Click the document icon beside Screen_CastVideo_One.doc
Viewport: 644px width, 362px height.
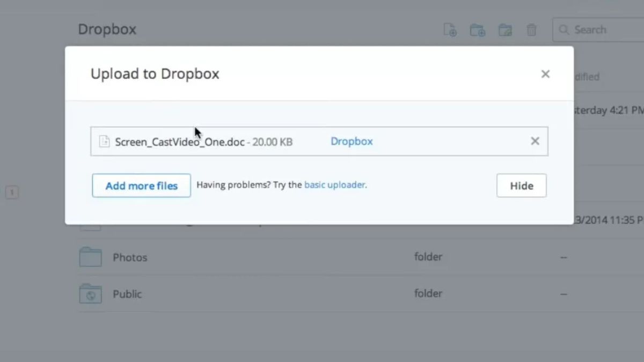pos(105,142)
